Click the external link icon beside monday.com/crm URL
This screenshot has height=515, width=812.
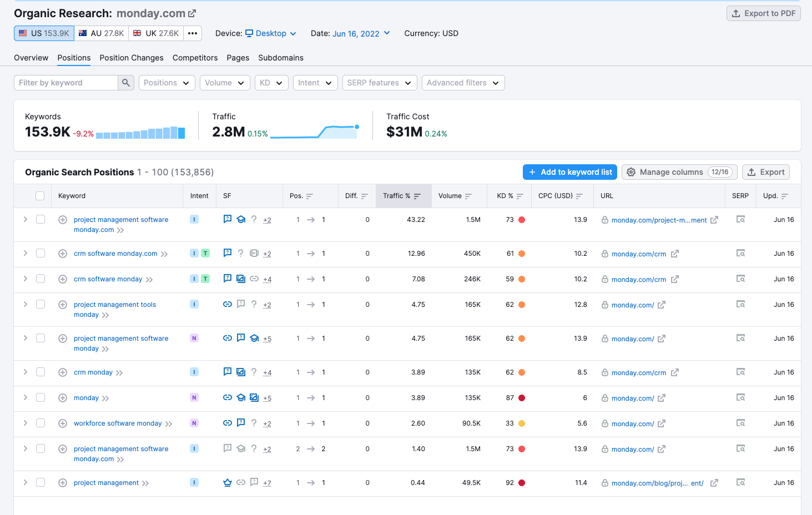675,254
